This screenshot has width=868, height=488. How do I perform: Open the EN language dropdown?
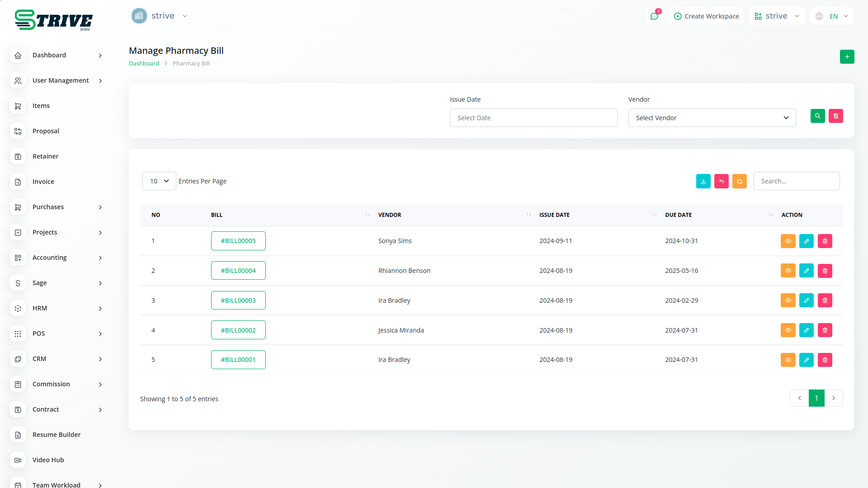[x=832, y=16]
